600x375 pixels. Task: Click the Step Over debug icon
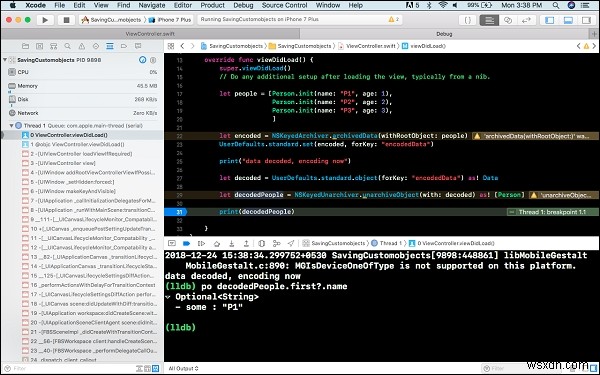[x=217, y=243]
